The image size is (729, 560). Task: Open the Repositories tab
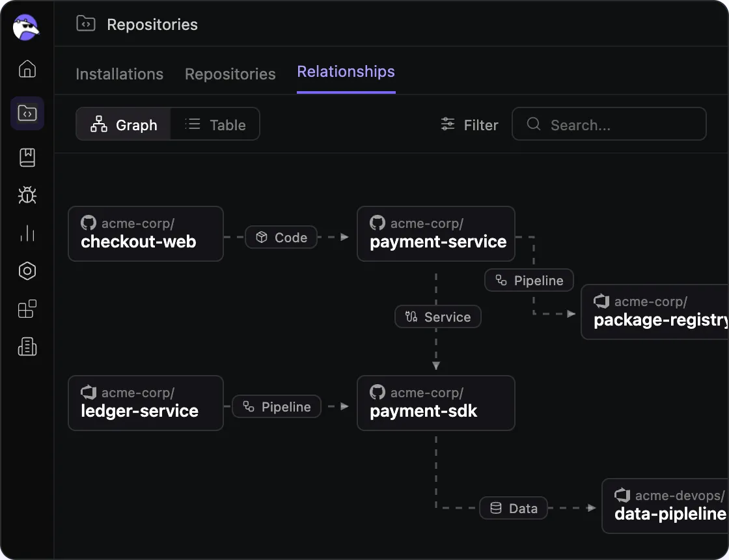[230, 74]
